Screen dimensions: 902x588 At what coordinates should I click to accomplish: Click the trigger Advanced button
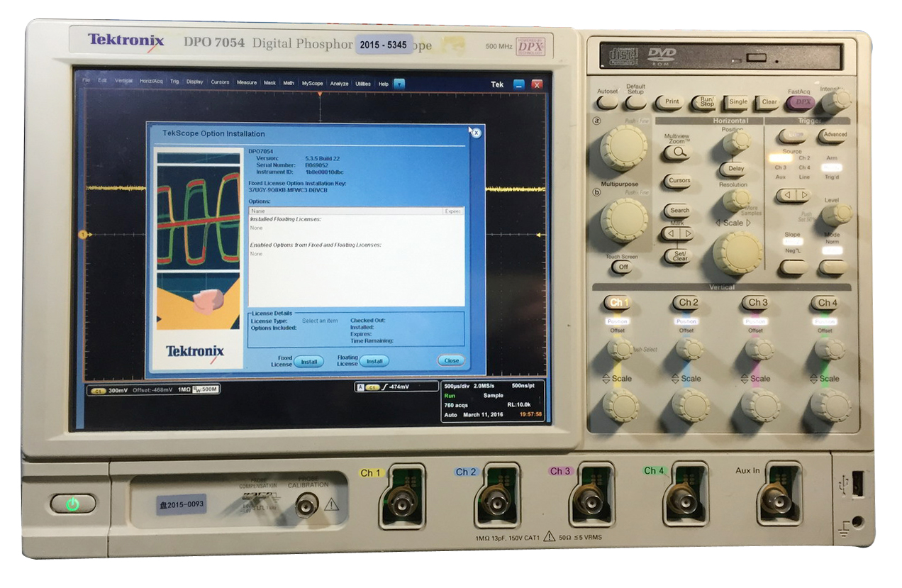tap(833, 135)
